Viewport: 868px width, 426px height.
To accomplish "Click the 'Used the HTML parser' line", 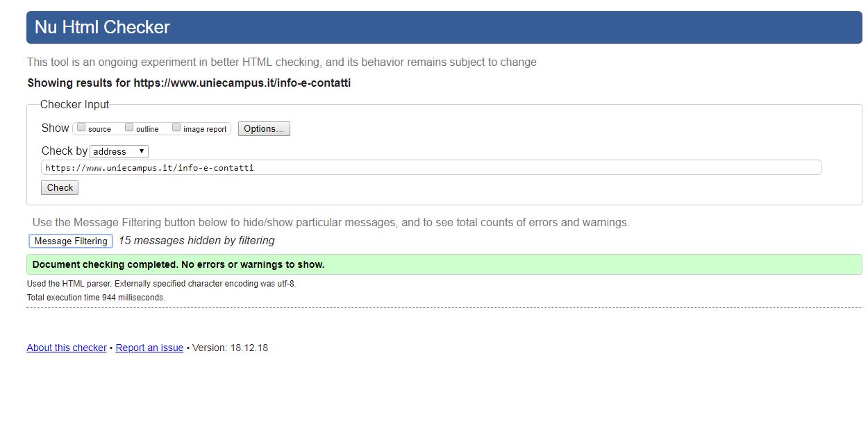I will click(161, 284).
